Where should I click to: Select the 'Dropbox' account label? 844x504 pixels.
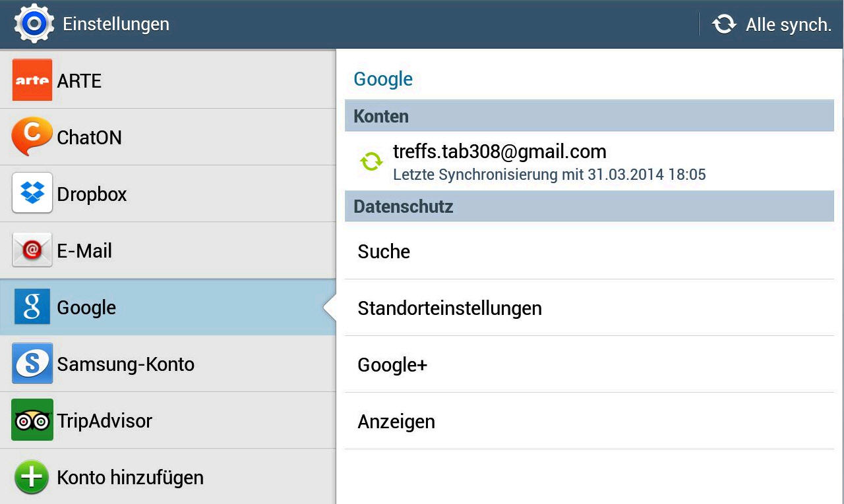pyautogui.click(x=92, y=194)
